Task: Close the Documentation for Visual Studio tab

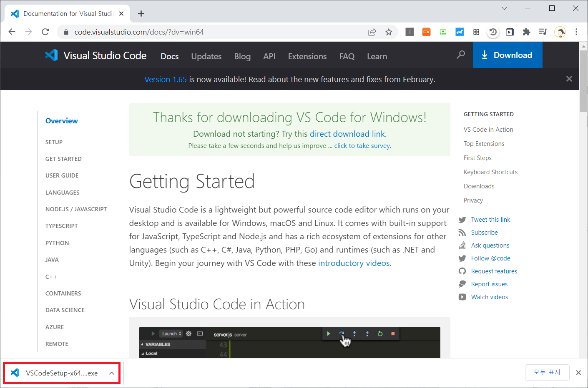Action: (121, 14)
